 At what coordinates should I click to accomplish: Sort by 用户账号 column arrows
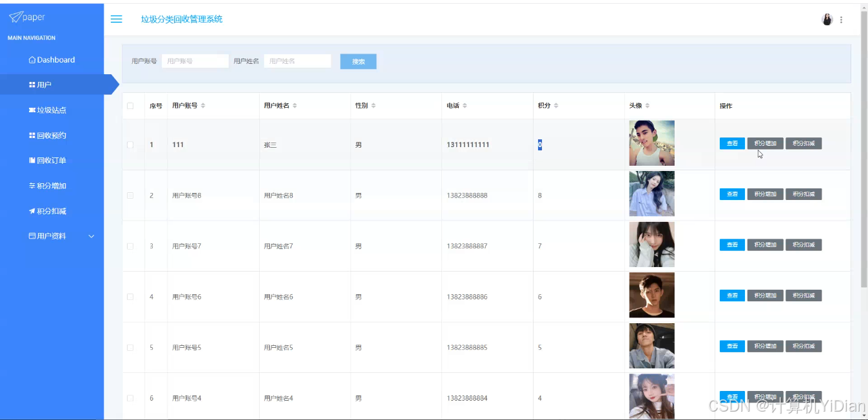click(x=204, y=106)
